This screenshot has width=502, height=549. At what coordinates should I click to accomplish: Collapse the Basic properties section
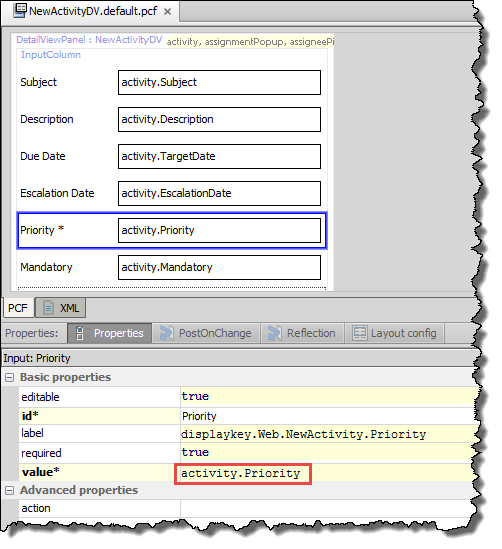pyautogui.click(x=10, y=377)
